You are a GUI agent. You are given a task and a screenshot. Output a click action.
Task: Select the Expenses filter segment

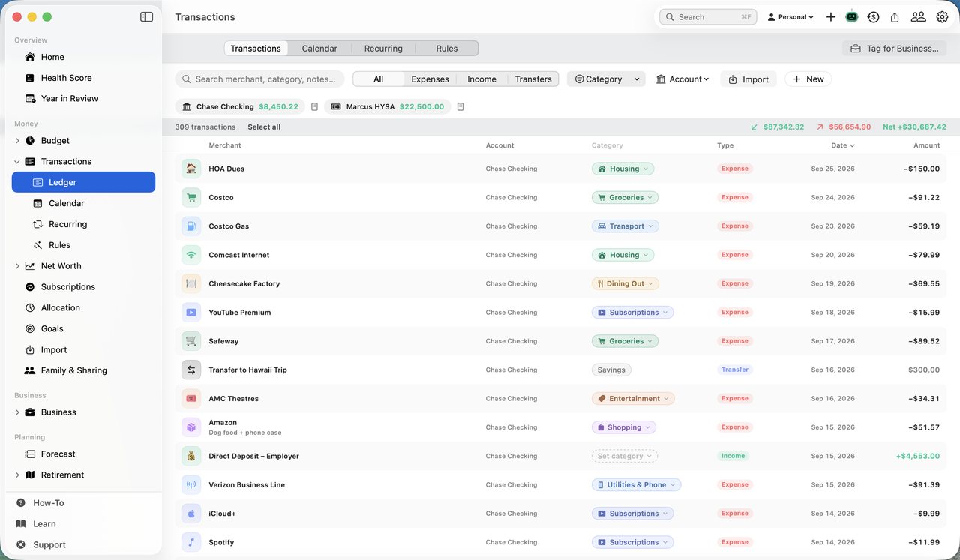pos(430,79)
